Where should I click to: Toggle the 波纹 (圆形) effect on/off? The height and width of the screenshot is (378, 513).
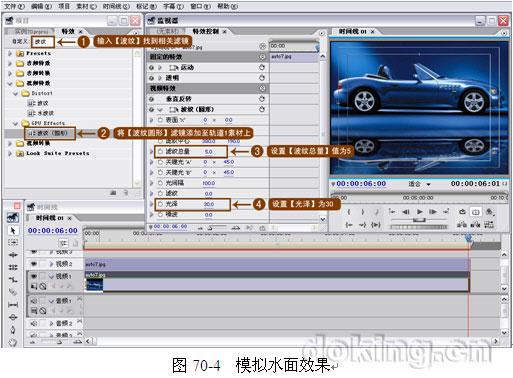pos(152,109)
